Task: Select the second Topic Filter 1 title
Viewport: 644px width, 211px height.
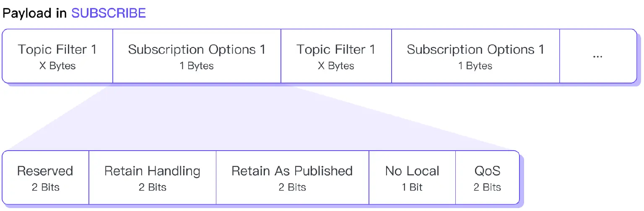Action: click(336, 49)
